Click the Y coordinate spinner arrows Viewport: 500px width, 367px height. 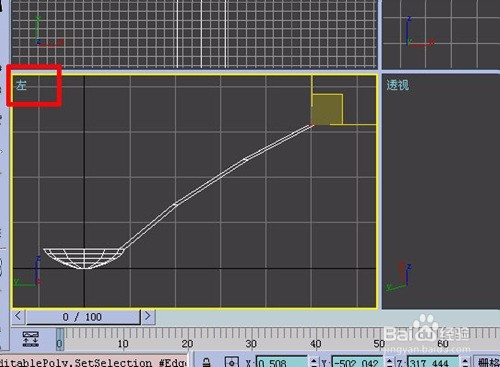pos(390,362)
